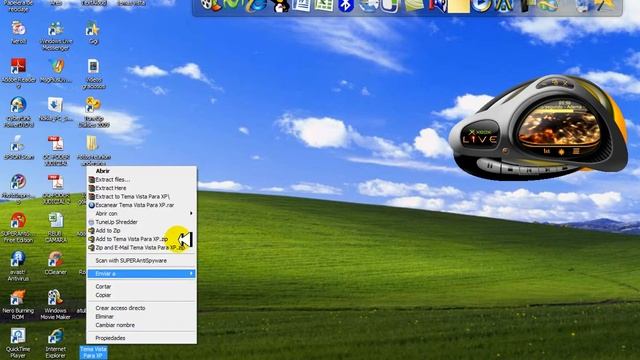Select Escanear Tema Vista Para XP.rar
The width and height of the screenshot is (640, 360).
coord(141,205)
